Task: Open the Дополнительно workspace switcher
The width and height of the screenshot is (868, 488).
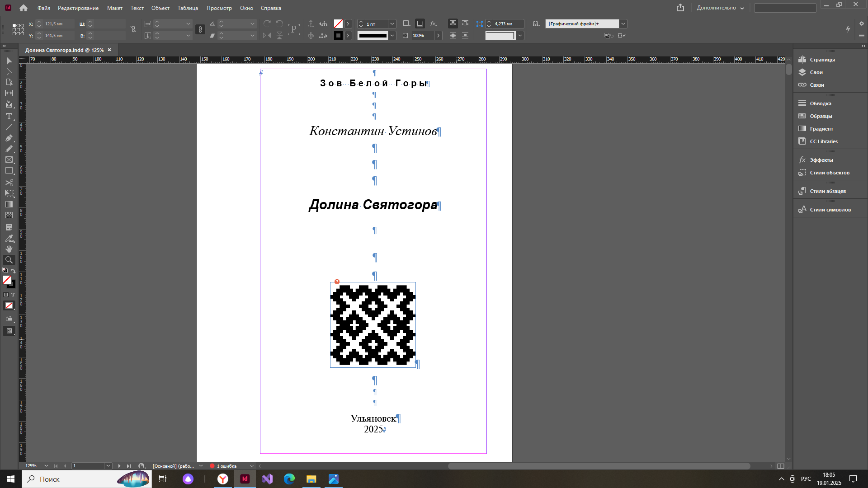Action: pyautogui.click(x=720, y=8)
